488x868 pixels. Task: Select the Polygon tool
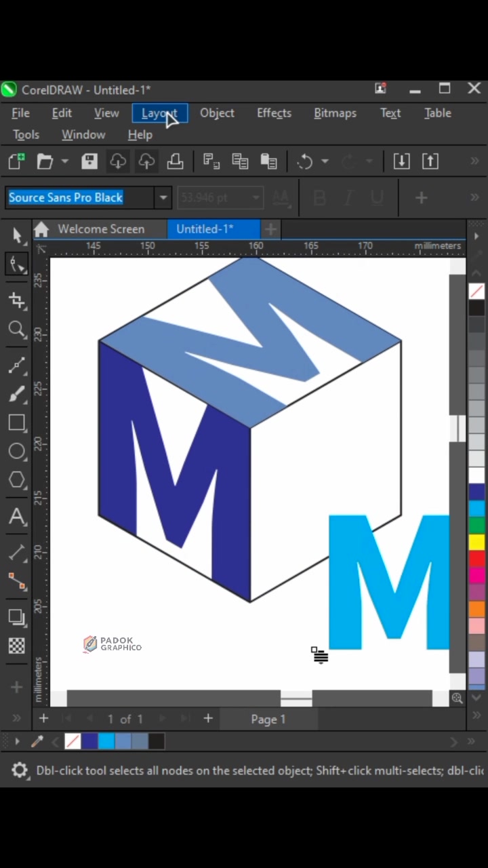tap(16, 480)
